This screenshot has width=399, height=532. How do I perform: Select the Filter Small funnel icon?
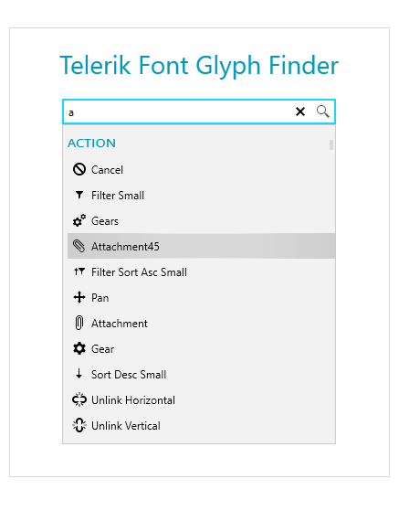79,195
